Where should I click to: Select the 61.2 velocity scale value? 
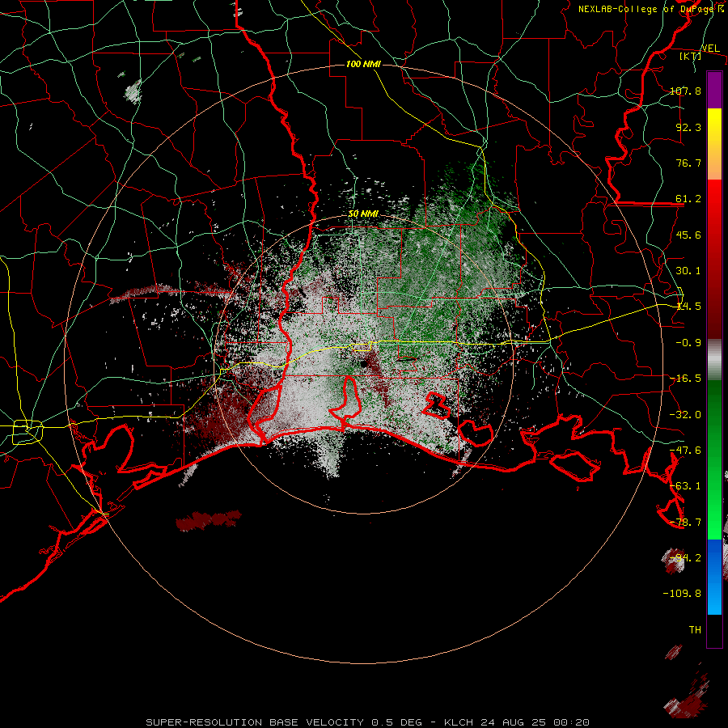688,199
